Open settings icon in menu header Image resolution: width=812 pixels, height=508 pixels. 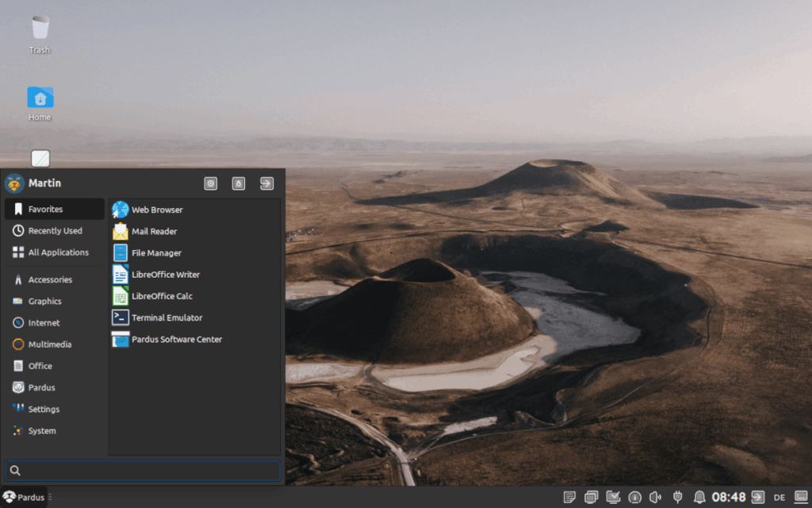coord(211,183)
